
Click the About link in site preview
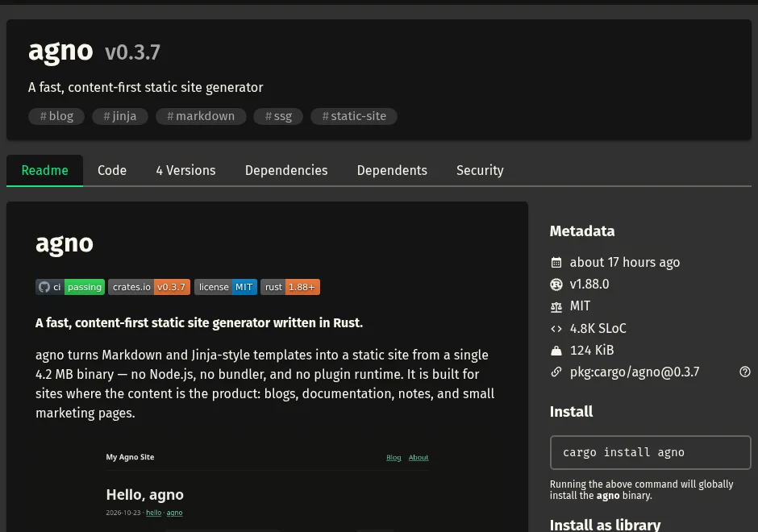419,458
